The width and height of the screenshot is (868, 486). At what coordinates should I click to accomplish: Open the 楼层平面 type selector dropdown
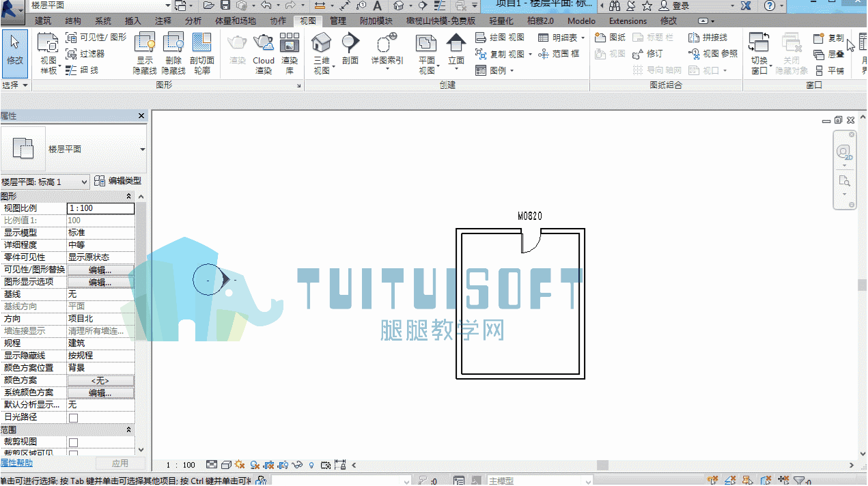pyautogui.click(x=142, y=149)
